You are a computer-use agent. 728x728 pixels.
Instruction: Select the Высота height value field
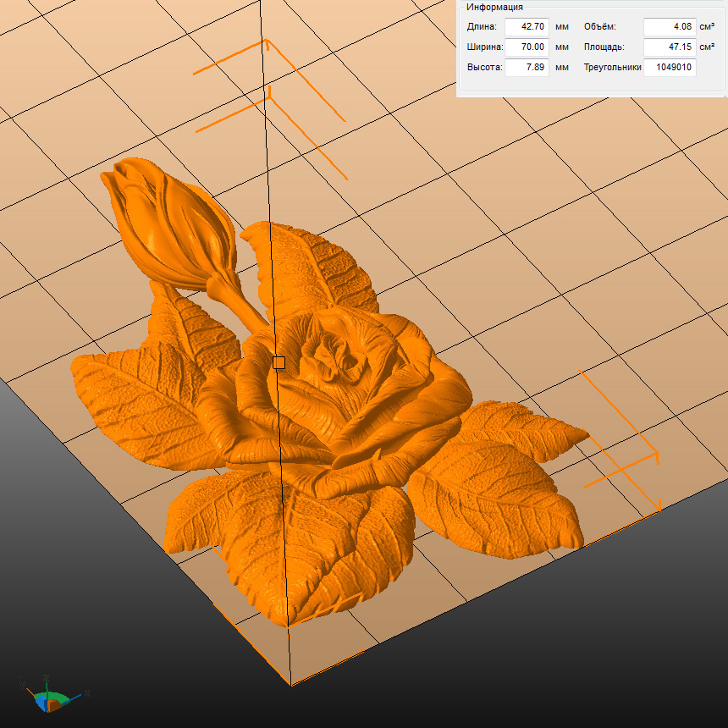tap(527, 67)
